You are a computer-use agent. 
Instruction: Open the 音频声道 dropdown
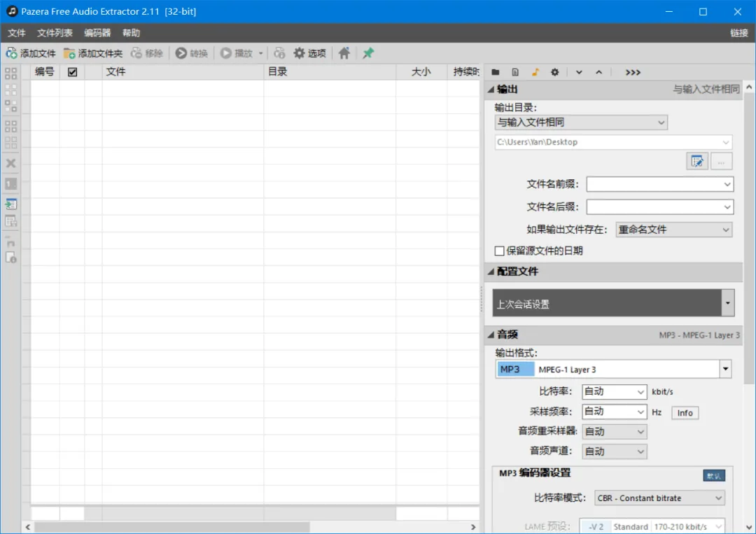[615, 451]
